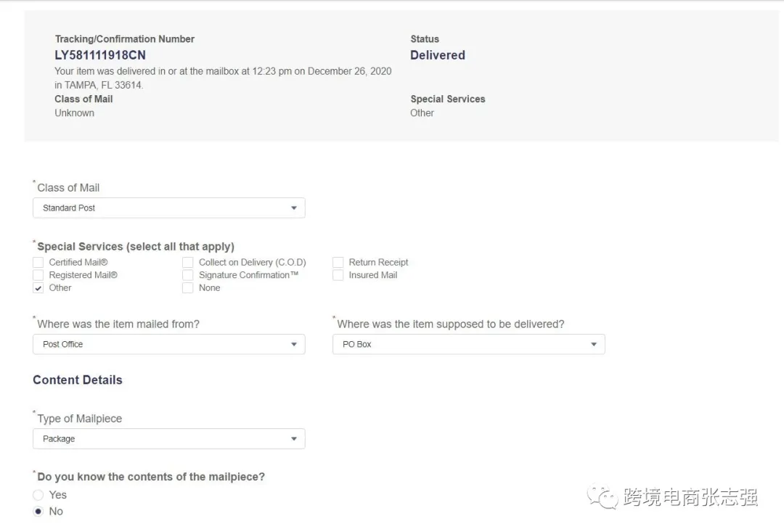This screenshot has width=784, height=532.
Task: Check the Signature Confirmation checkbox
Action: point(188,276)
